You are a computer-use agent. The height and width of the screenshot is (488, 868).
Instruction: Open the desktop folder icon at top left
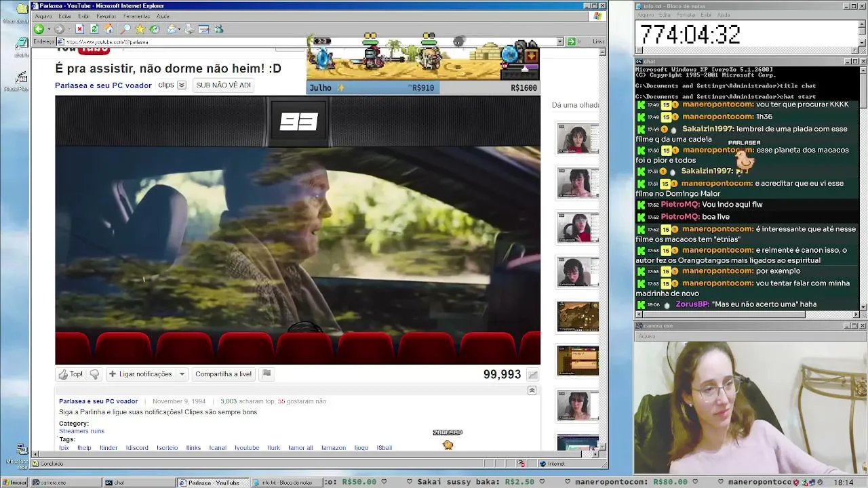tap(21, 9)
